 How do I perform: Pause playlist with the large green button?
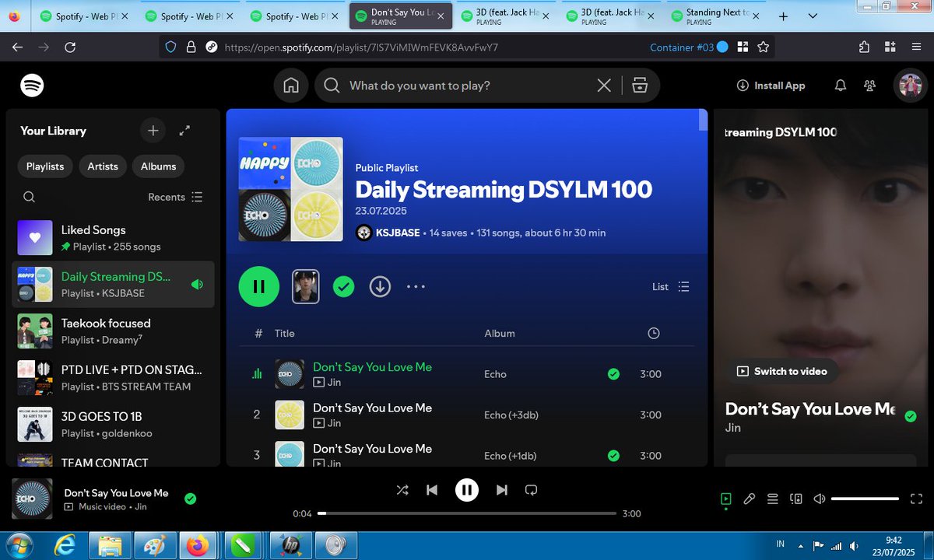pos(258,286)
